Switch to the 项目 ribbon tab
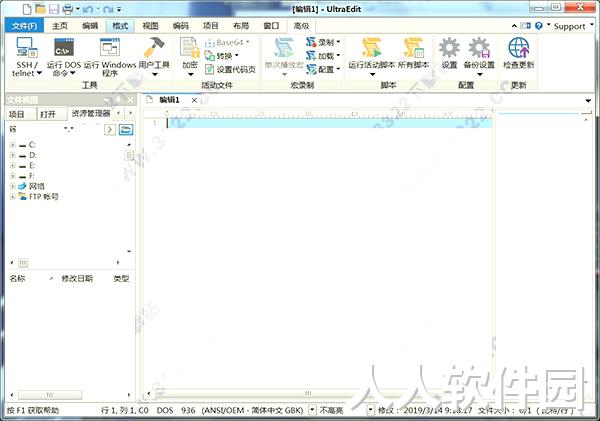The image size is (600, 421). click(x=210, y=26)
